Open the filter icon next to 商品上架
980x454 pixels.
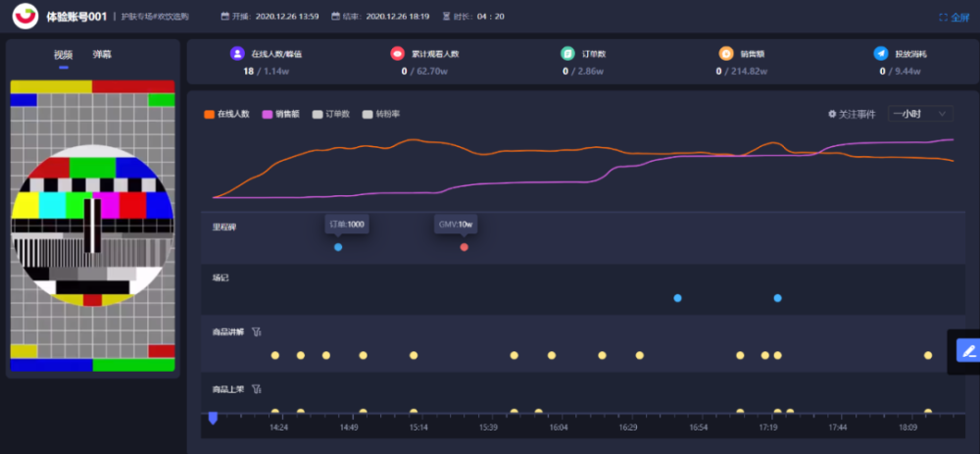click(256, 389)
